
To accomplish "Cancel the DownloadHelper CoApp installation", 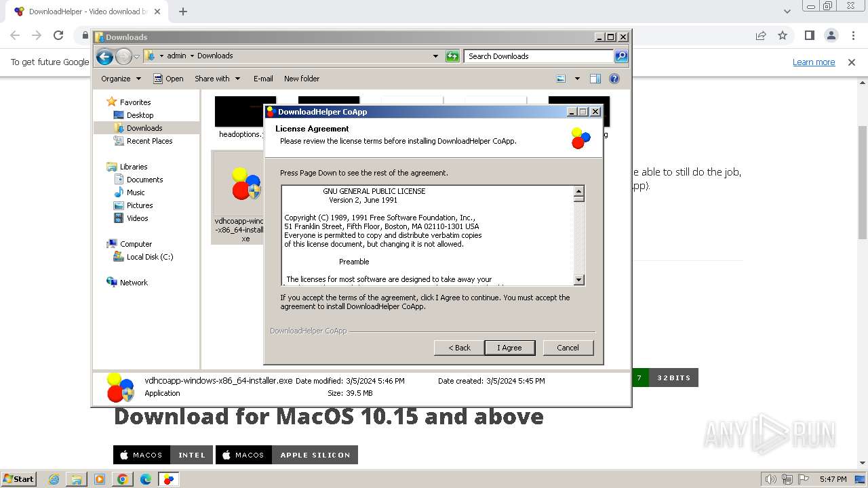I will click(x=568, y=348).
